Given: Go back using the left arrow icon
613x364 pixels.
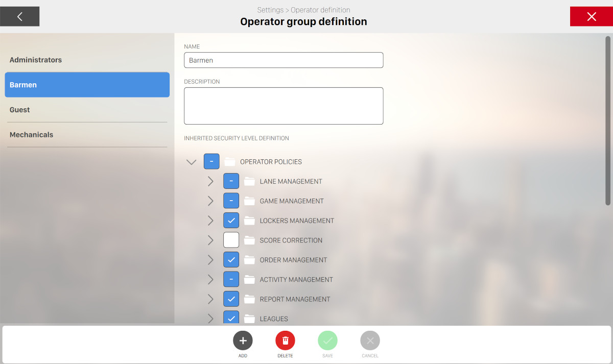Looking at the screenshot, I should pyautogui.click(x=20, y=16).
